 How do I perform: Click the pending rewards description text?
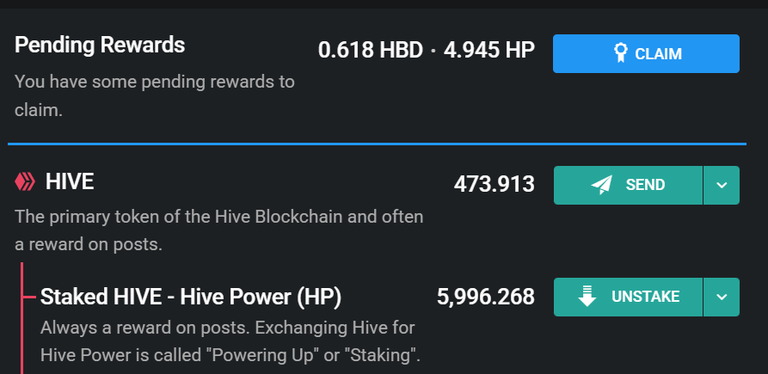point(154,96)
